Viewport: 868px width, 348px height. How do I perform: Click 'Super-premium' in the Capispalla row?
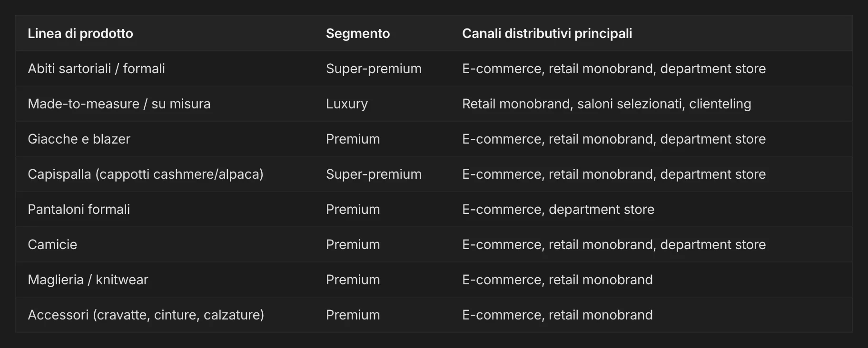(x=374, y=174)
